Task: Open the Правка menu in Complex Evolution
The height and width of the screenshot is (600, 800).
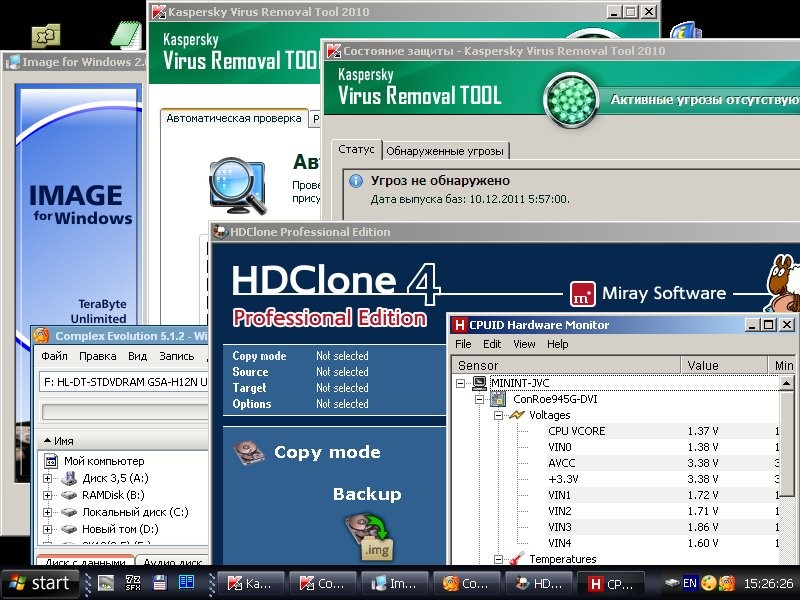Action: pos(97,356)
